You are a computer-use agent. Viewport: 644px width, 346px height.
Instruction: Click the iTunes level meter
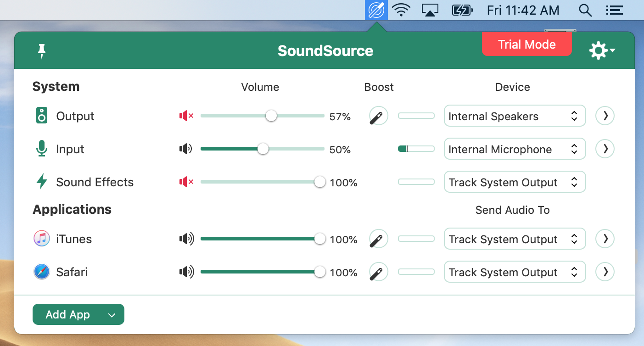[x=416, y=239]
